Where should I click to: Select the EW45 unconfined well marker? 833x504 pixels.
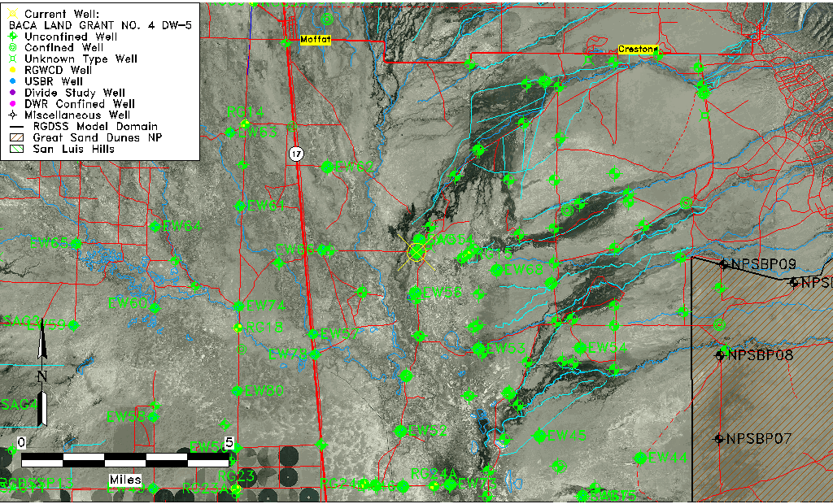click(x=540, y=436)
